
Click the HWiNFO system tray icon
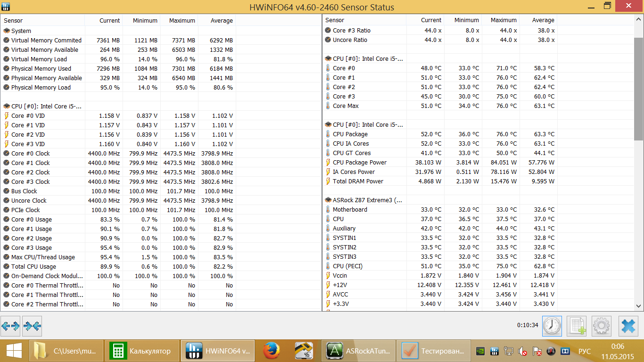[495, 351]
